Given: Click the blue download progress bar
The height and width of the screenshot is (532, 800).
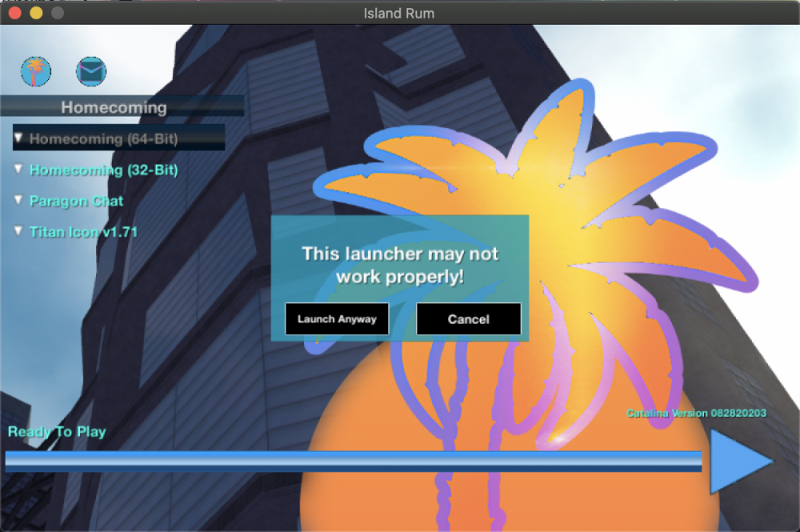Looking at the screenshot, I should [x=353, y=462].
